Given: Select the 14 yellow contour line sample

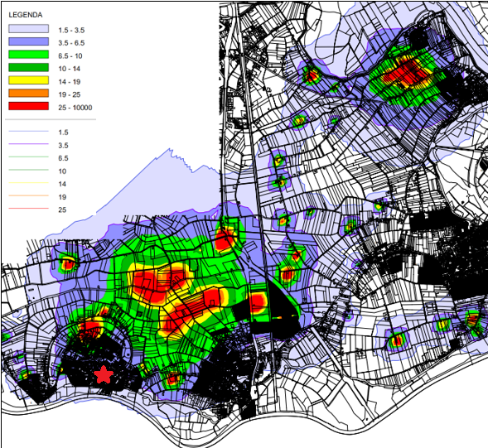Looking at the screenshot, I should [x=29, y=183].
